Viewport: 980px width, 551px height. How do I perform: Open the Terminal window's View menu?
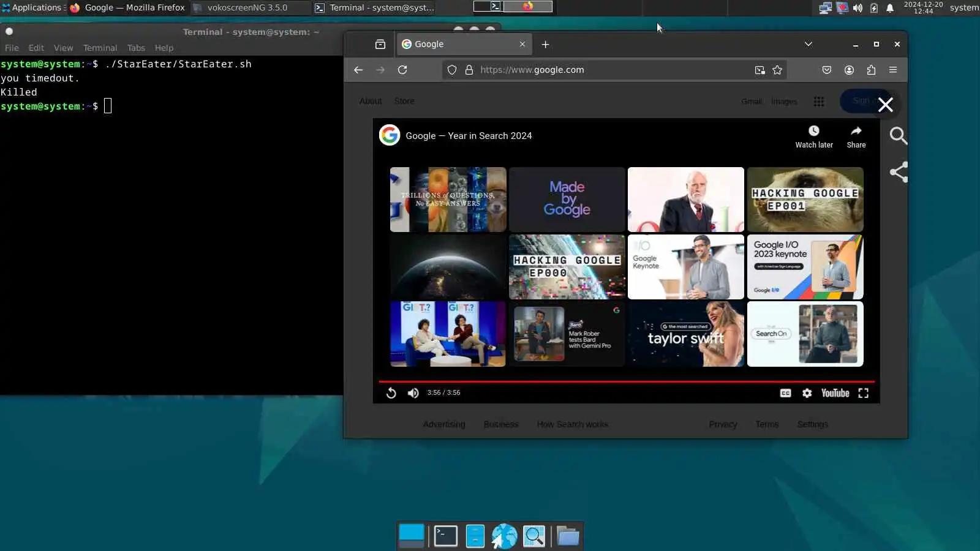point(63,48)
